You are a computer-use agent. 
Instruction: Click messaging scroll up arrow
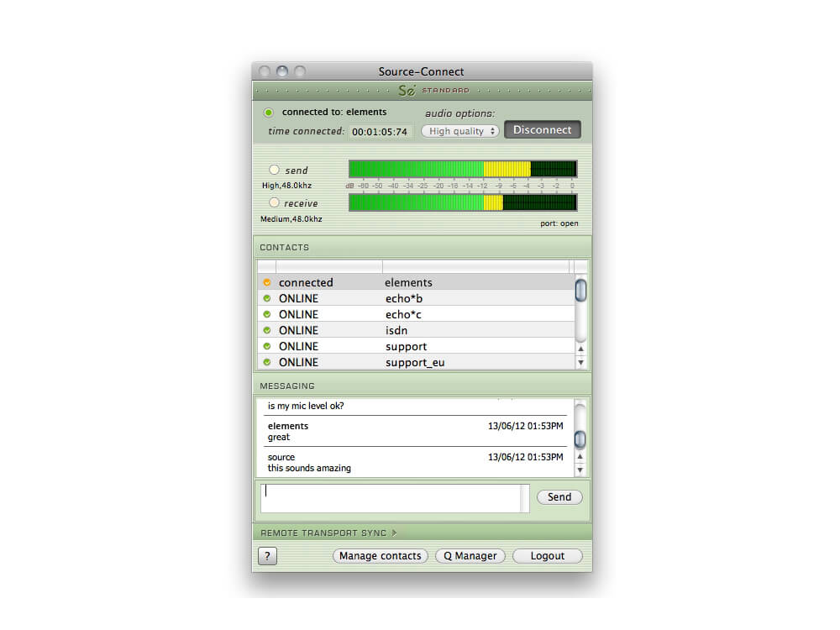pos(580,456)
